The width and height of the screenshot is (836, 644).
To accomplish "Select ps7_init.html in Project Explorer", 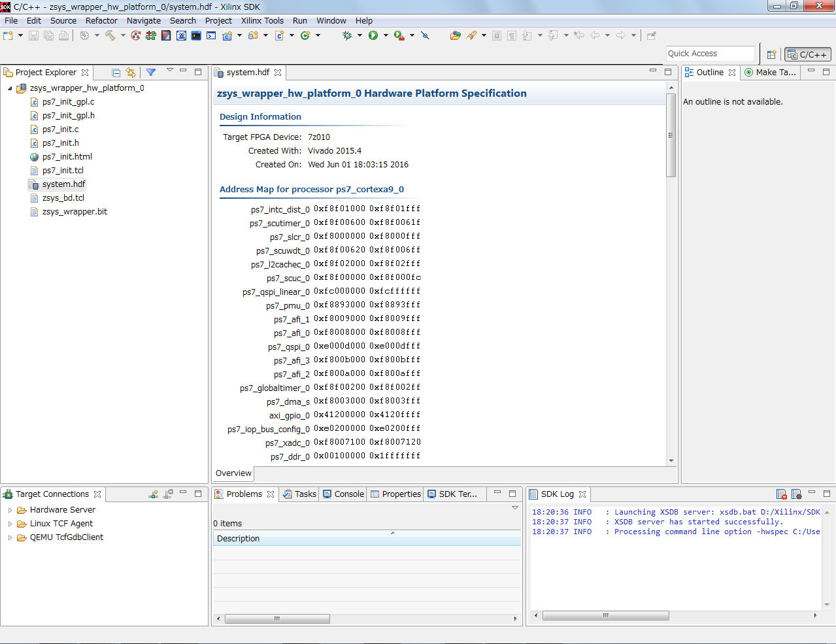I will tap(67, 157).
